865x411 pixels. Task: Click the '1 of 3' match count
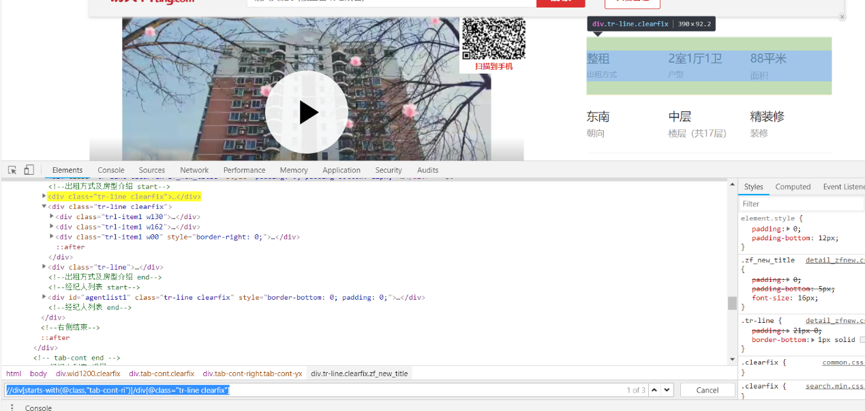[636, 390]
